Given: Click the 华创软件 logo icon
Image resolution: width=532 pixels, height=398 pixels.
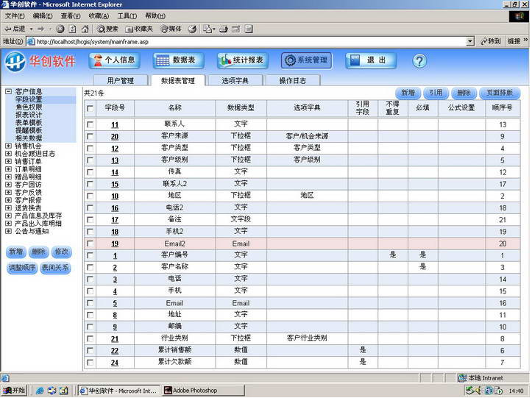Looking at the screenshot, I should point(15,61).
